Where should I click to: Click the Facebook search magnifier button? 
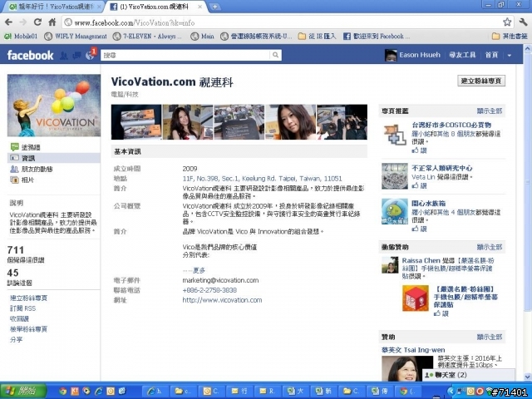coord(275,55)
